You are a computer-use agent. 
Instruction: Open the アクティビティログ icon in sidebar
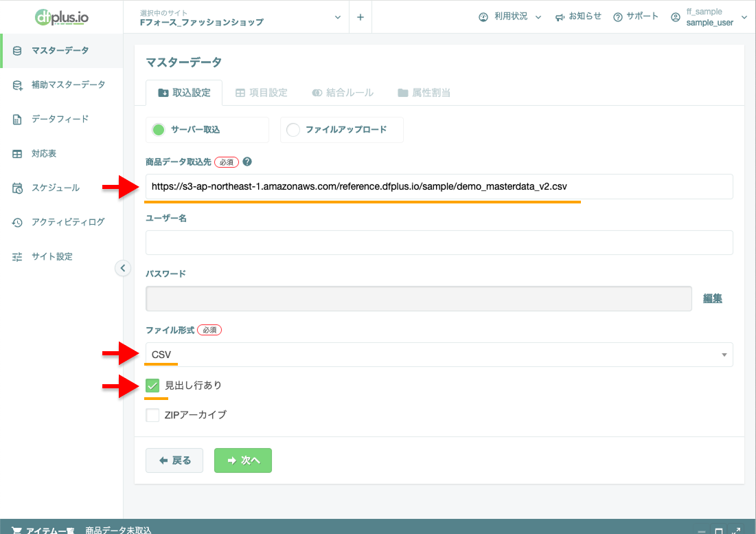pos(16,222)
